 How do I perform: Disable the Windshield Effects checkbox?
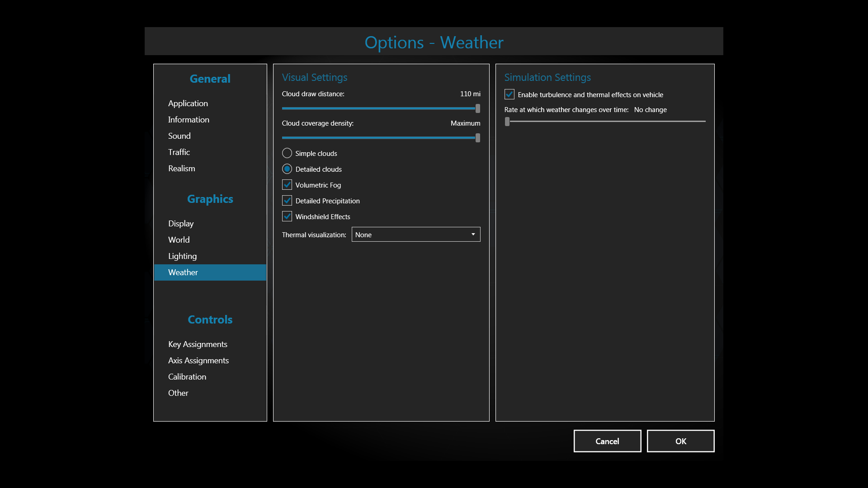point(287,216)
